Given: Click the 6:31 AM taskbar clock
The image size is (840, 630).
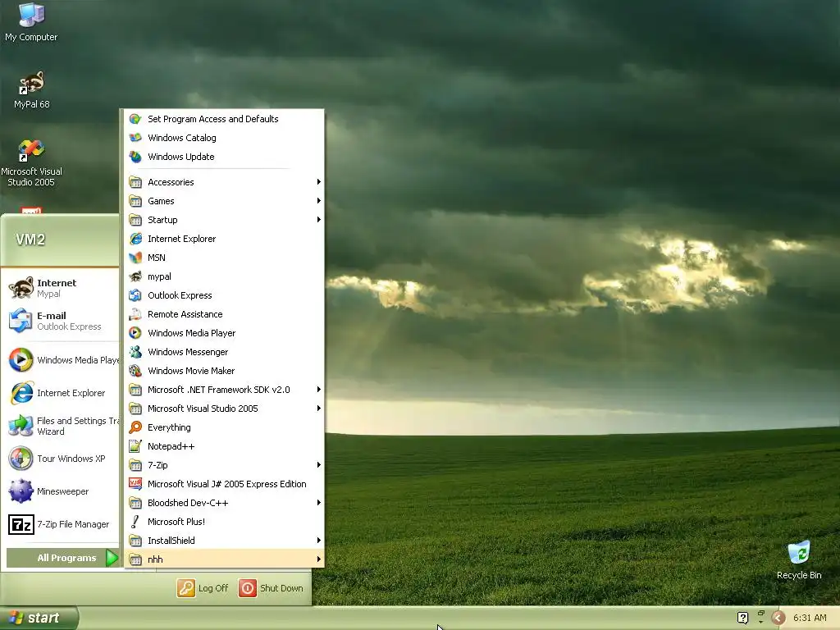Looking at the screenshot, I should [x=810, y=618].
